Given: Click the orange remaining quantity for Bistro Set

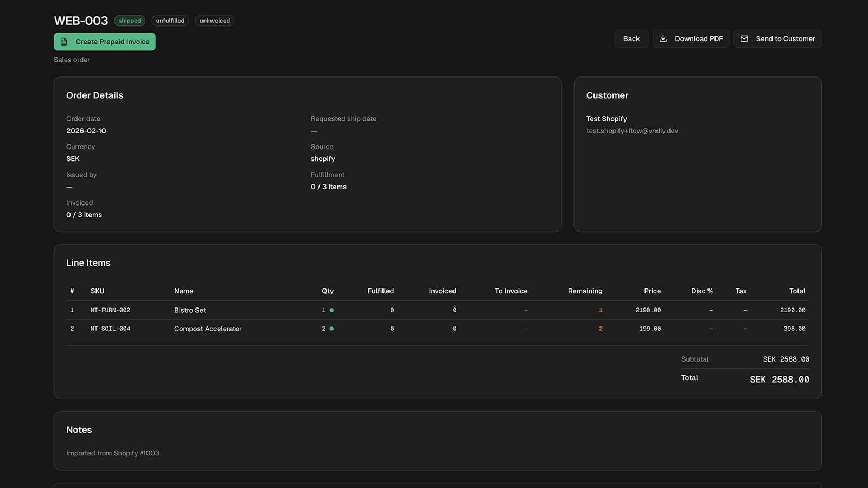Looking at the screenshot, I should tap(601, 310).
